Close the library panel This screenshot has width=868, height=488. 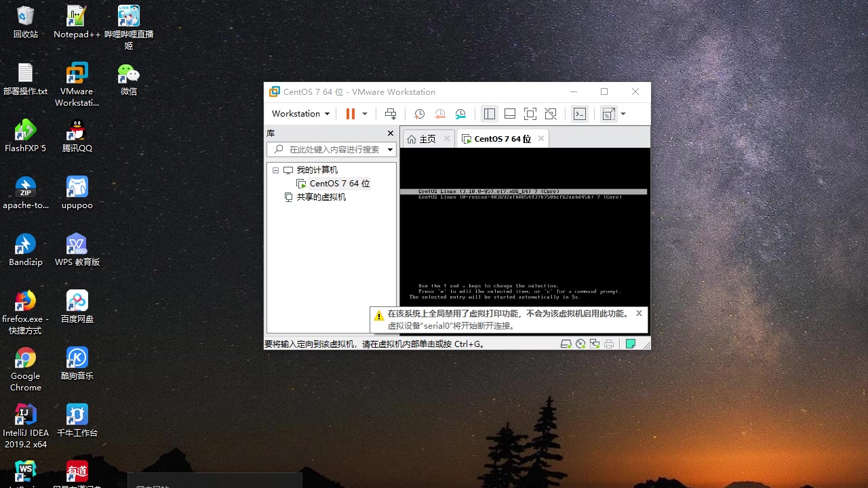[x=390, y=134]
